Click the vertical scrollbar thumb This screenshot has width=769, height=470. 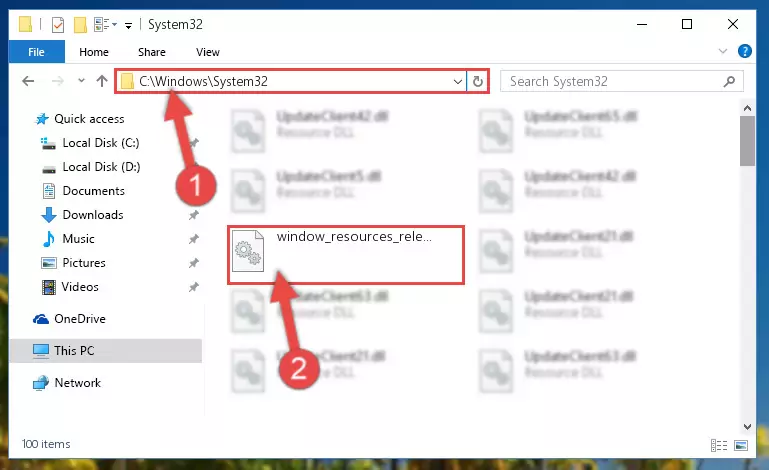[747, 141]
